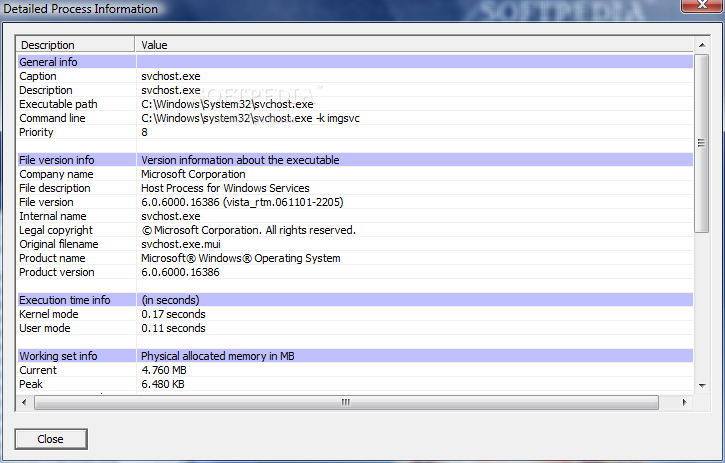
Task: Select the User mode label
Action: coord(45,328)
